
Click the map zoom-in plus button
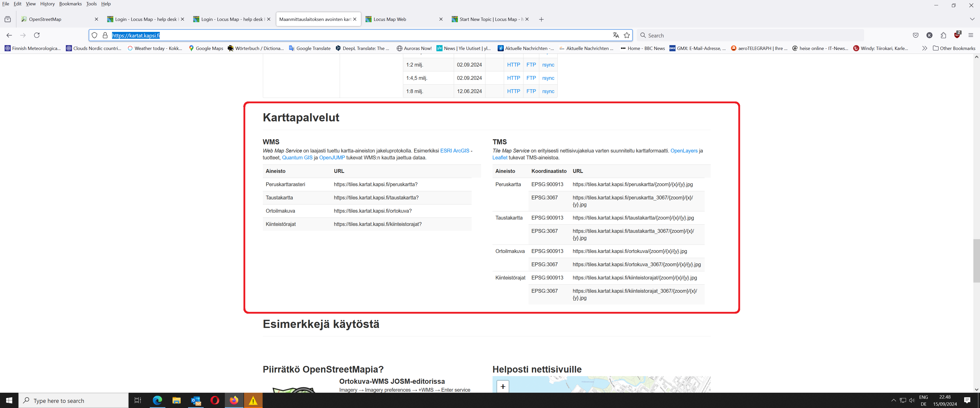click(503, 386)
